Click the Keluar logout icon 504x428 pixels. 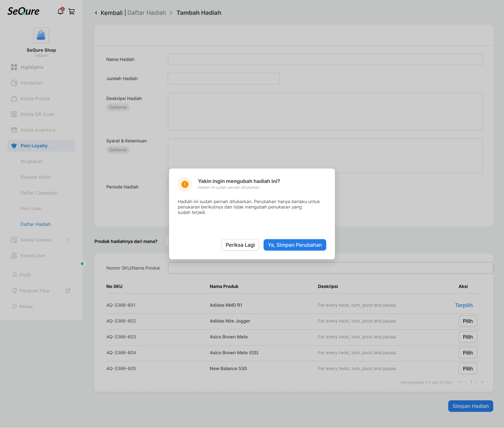click(15, 307)
